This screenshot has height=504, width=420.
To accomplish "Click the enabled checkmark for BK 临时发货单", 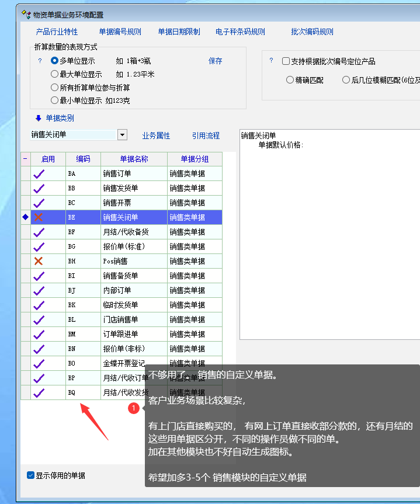I will (x=39, y=305).
